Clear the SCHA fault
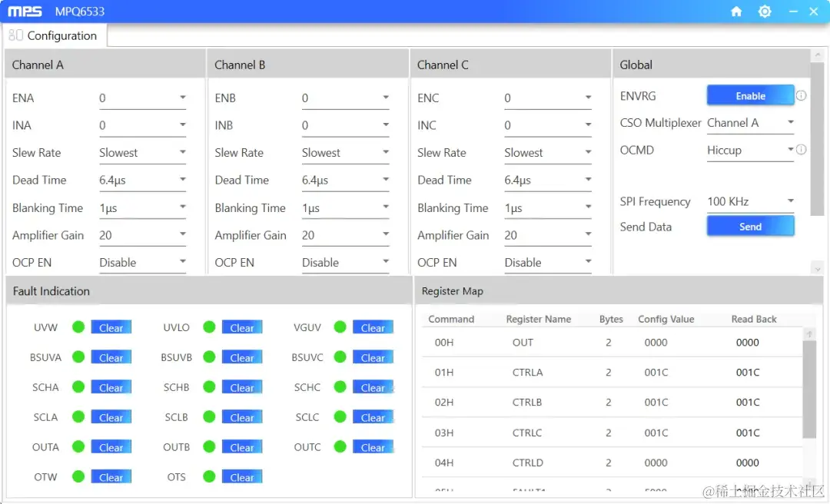Viewport: 830px width, 504px height. pos(111,387)
